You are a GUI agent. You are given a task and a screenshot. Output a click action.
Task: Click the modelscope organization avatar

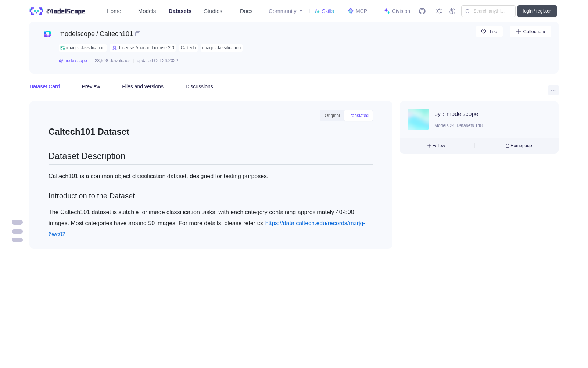(418, 119)
